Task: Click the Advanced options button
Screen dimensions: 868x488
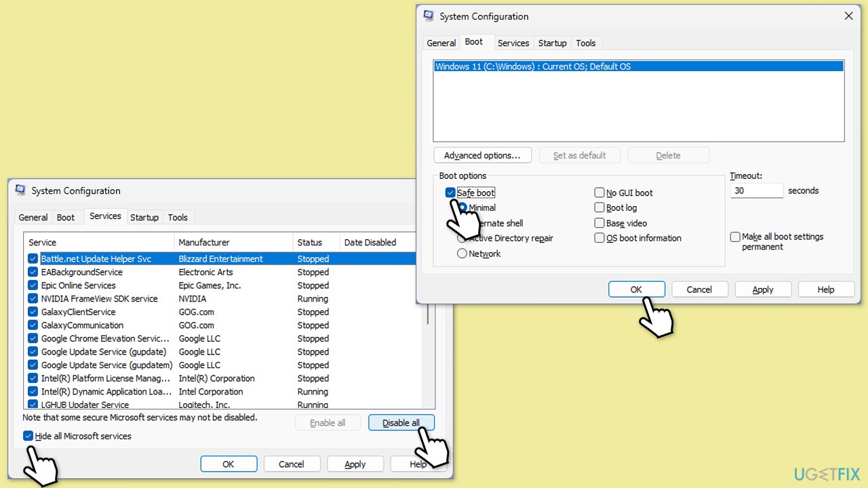Action: [482, 155]
